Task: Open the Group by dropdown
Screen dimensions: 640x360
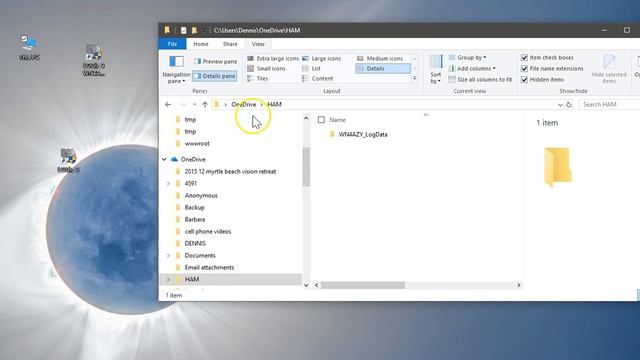Action: 467,58
